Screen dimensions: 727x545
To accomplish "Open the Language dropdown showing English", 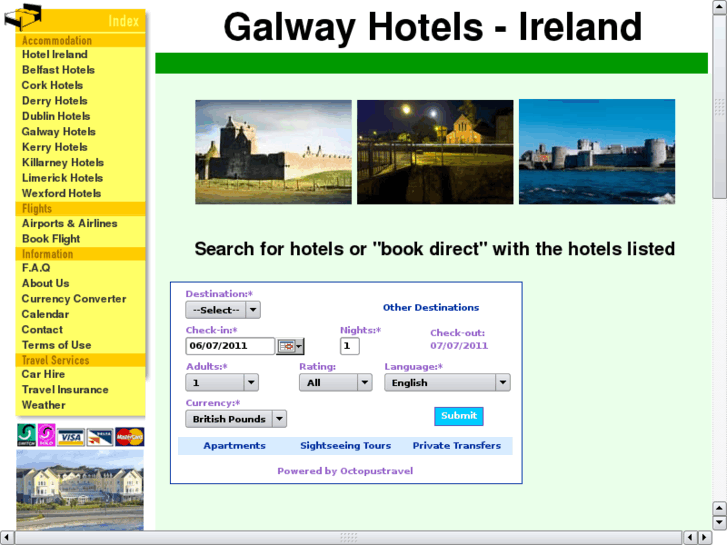I will (x=447, y=383).
